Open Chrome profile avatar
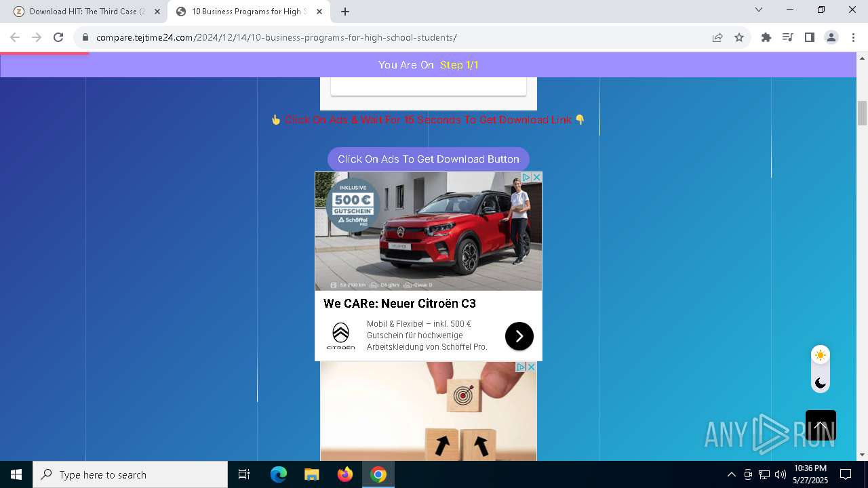This screenshot has width=868, height=488. click(831, 38)
